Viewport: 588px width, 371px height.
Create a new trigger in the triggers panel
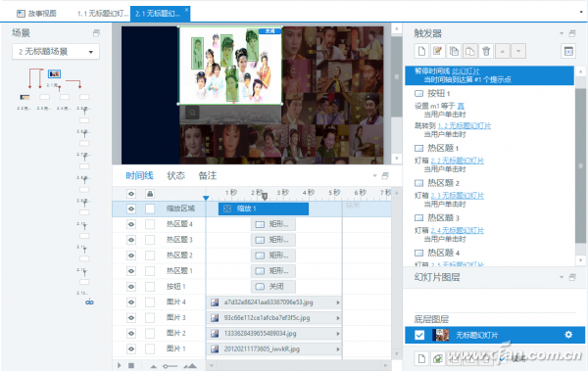tap(421, 51)
